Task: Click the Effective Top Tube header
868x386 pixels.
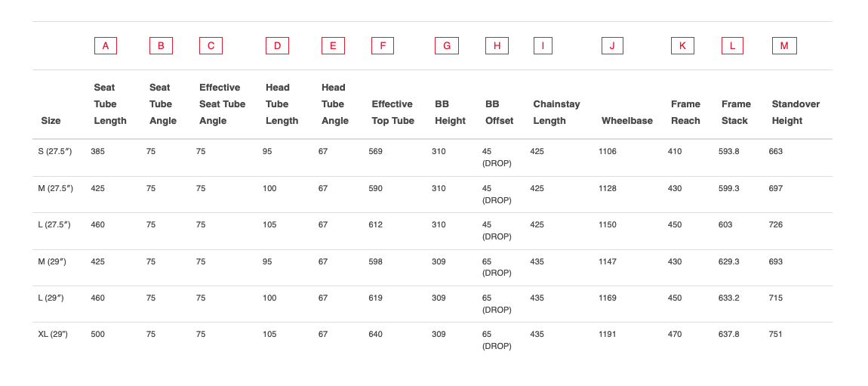Action: [393, 113]
